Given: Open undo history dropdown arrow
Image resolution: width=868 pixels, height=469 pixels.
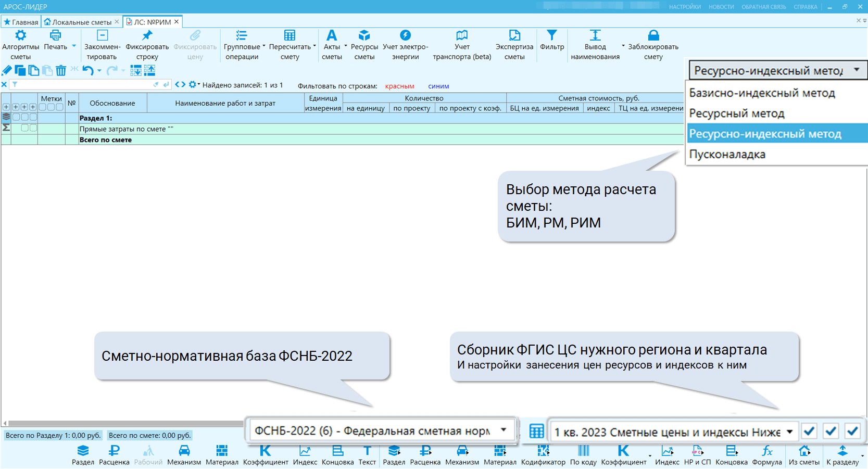Looking at the screenshot, I should [x=99, y=71].
